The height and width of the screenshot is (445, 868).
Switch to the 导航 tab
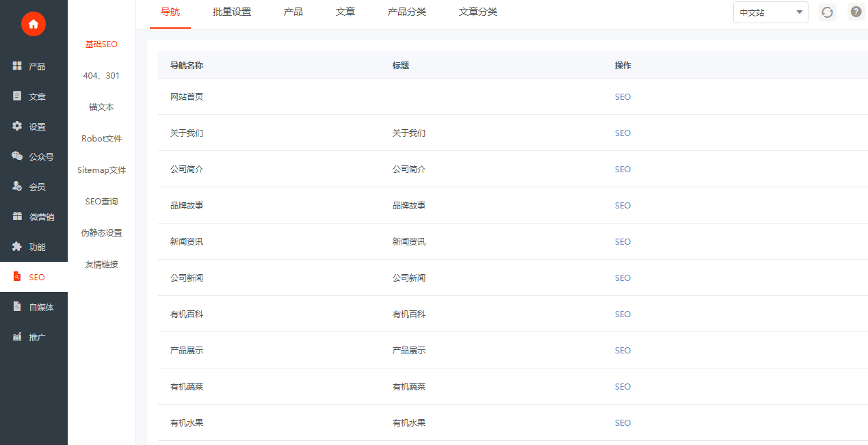[x=170, y=12]
